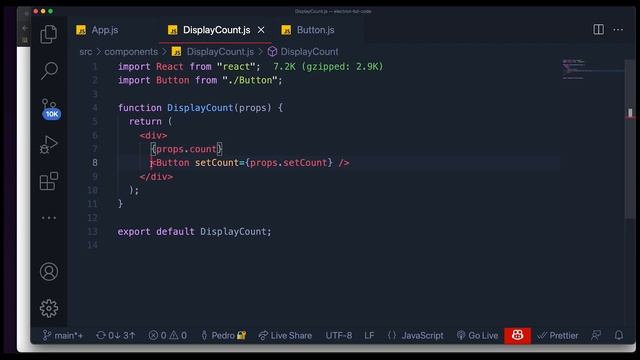Open the DisplayCount symbol breadcrumb

point(303,52)
